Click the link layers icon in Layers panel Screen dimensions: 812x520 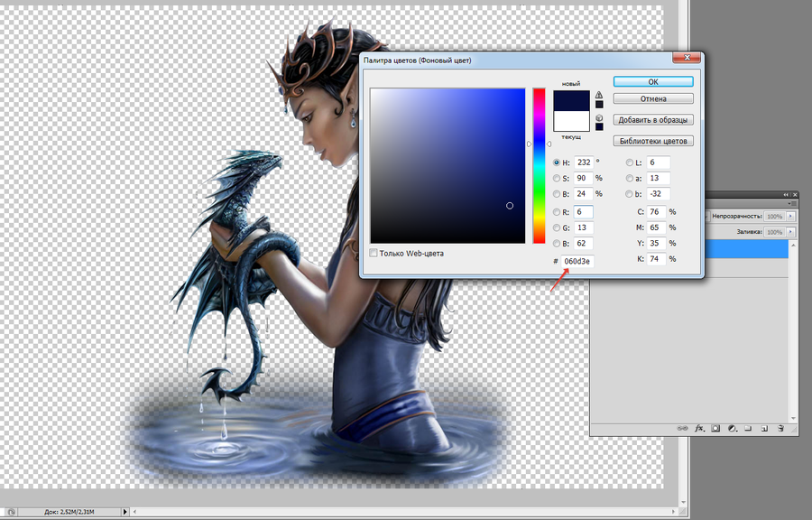pos(683,428)
